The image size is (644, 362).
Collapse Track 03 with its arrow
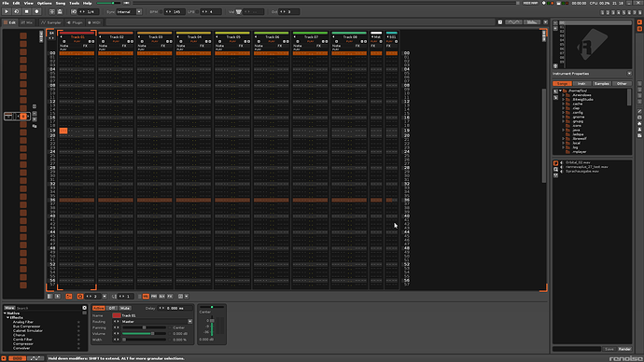point(139,37)
